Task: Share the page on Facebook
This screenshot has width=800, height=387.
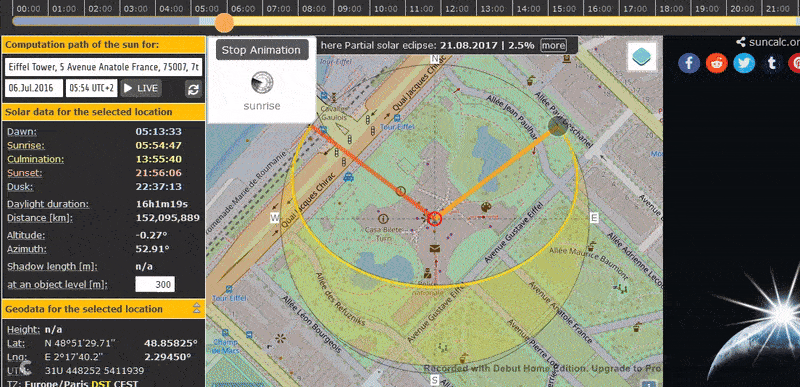Action: (x=689, y=63)
